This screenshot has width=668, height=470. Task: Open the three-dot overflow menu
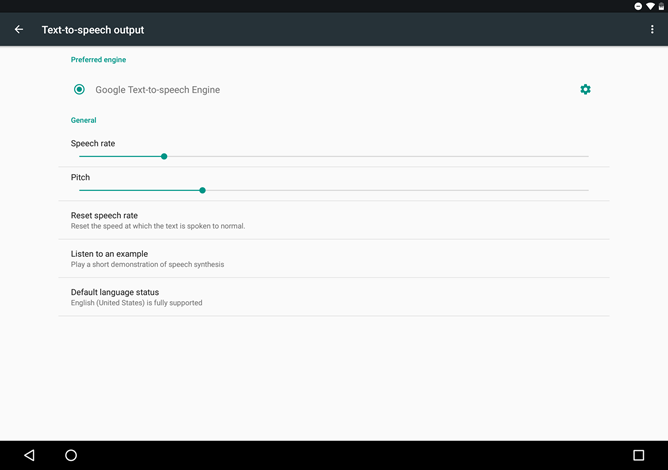(x=652, y=30)
